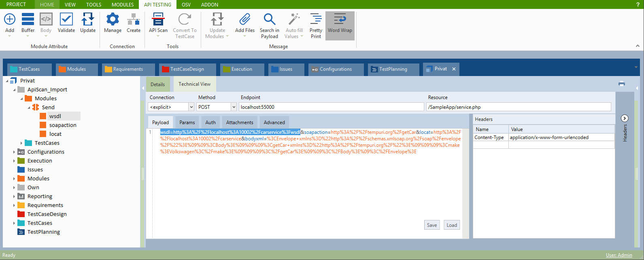Click the Save button
The width and height of the screenshot is (644, 260).
pos(431,225)
